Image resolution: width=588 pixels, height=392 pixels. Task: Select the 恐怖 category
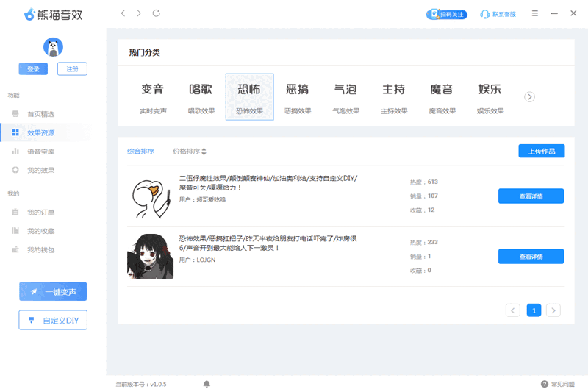[249, 97]
